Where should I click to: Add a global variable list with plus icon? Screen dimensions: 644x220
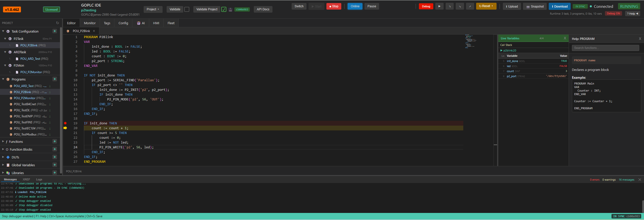(x=55, y=165)
